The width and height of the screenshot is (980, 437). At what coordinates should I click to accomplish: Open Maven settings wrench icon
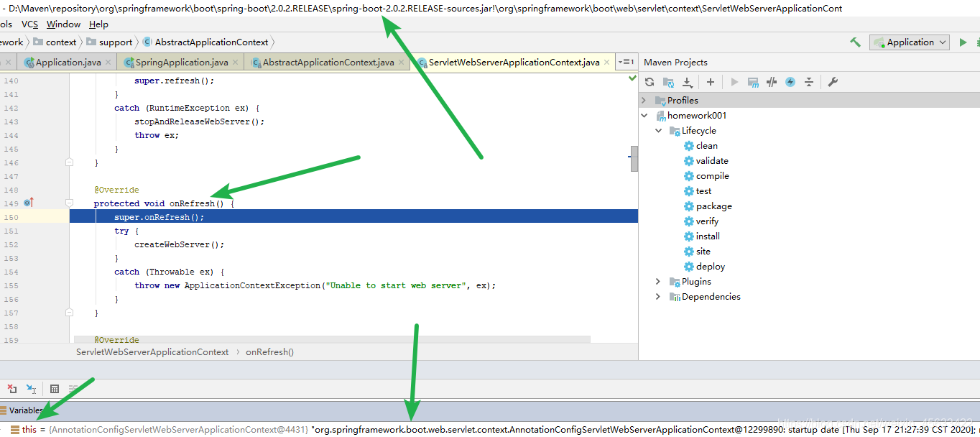click(833, 82)
